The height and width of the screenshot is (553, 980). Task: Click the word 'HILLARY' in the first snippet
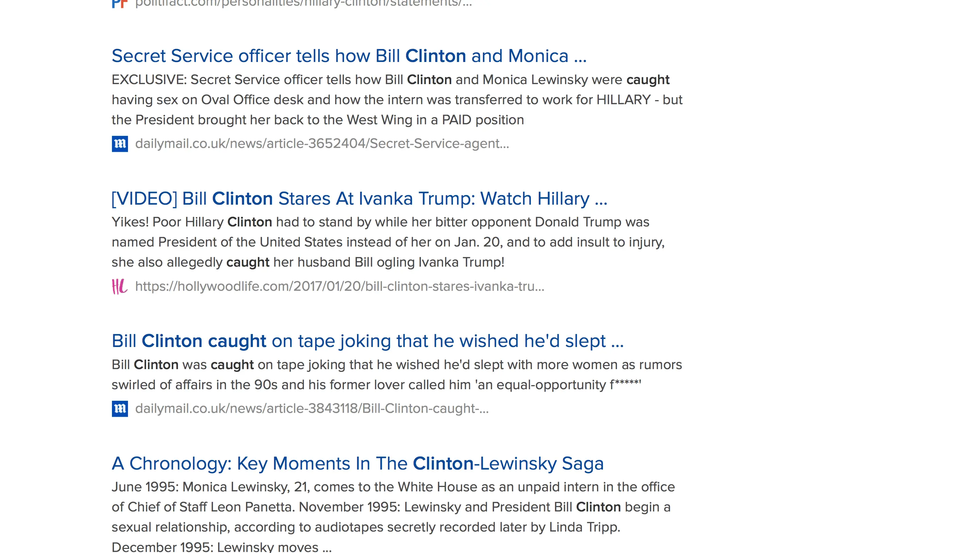(x=623, y=100)
